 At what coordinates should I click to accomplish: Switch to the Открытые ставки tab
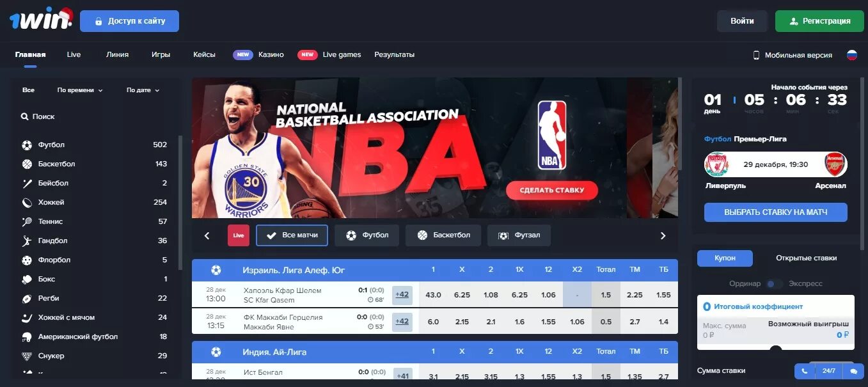[x=807, y=258]
